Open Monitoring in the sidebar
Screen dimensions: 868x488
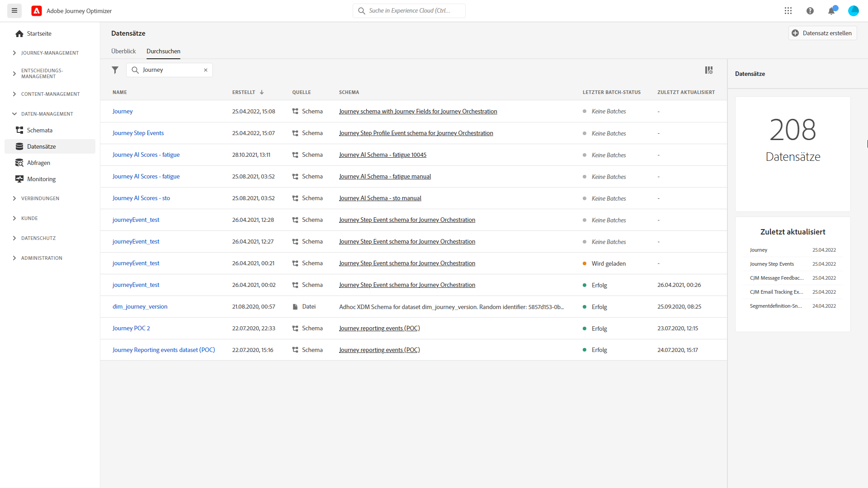pos(41,179)
